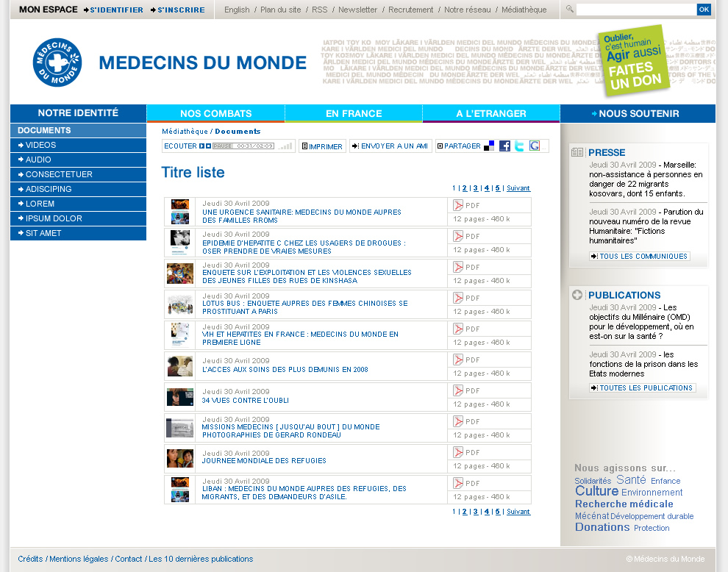Open the A L'ETRANGER tab

tap(491, 113)
